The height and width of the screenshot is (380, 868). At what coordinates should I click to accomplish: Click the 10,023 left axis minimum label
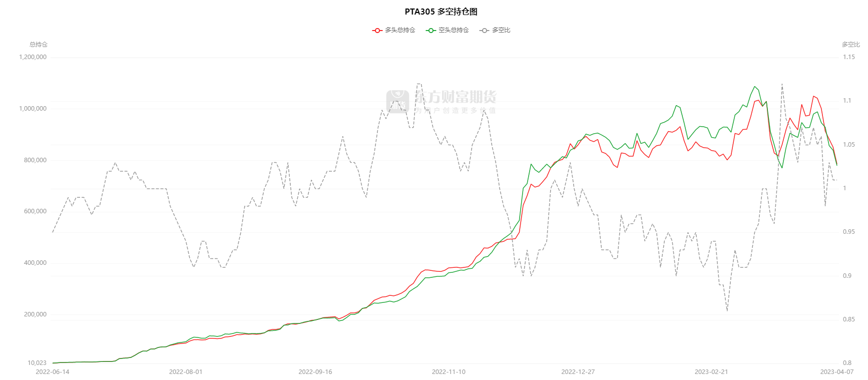pyautogui.click(x=37, y=363)
